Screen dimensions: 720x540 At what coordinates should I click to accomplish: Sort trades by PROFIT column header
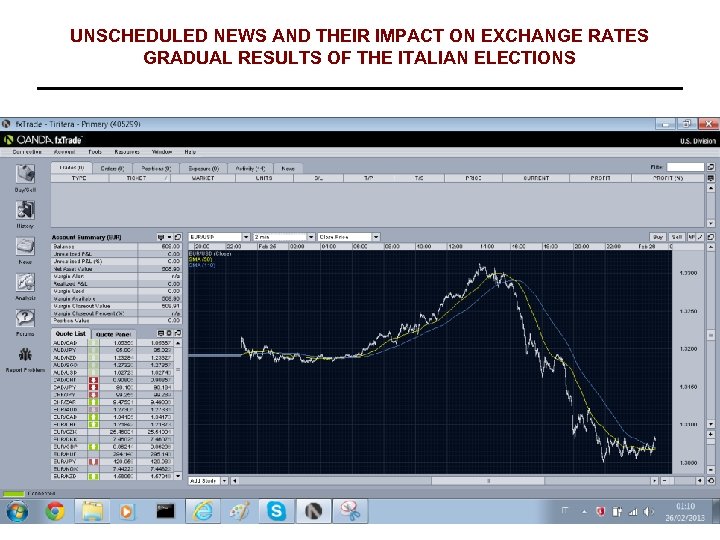coord(600,178)
